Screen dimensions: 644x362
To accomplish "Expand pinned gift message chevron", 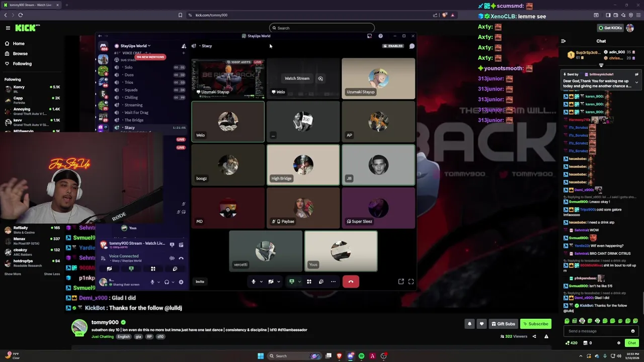I will (636, 82).
